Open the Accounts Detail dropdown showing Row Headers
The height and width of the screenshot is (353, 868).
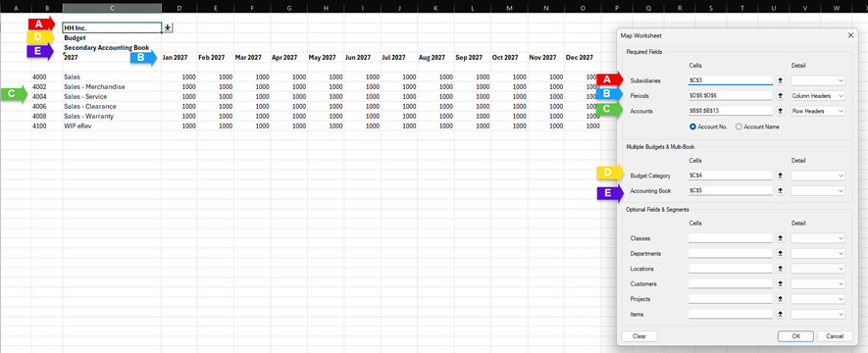pyautogui.click(x=818, y=111)
